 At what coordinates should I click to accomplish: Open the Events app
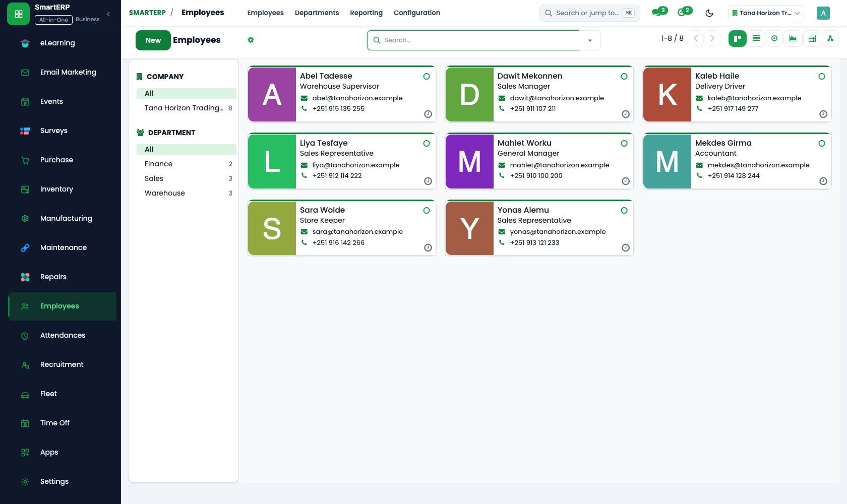pyautogui.click(x=63, y=101)
